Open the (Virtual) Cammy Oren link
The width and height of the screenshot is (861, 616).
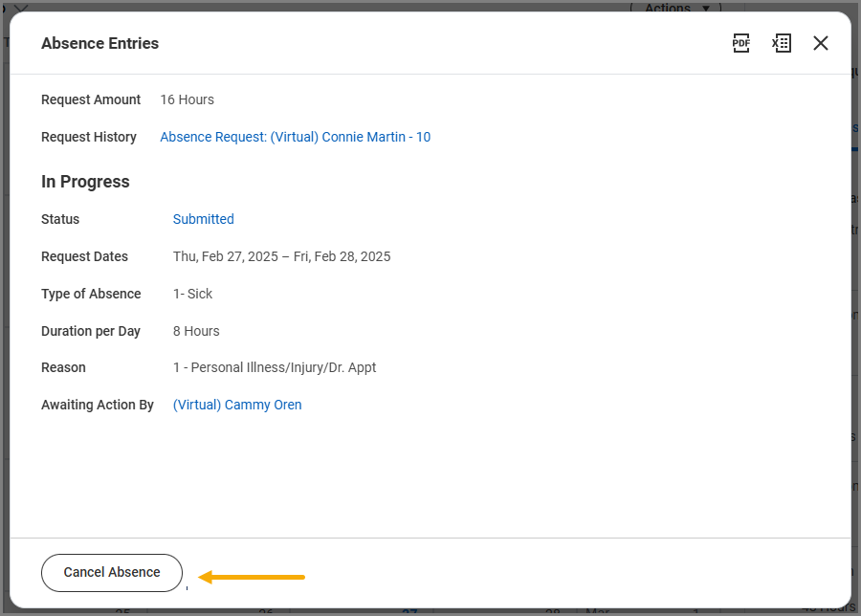pyautogui.click(x=237, y=405)
